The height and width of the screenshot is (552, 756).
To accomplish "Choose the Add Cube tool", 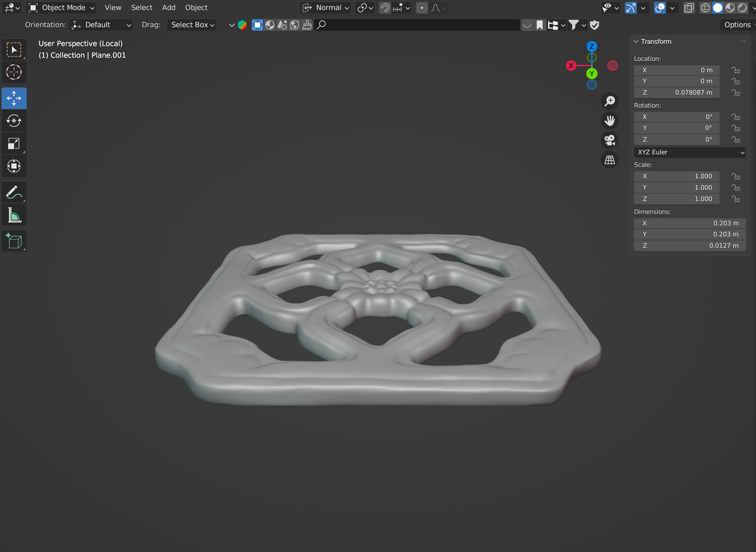I will pyautogui.click(x=14, y=241).
